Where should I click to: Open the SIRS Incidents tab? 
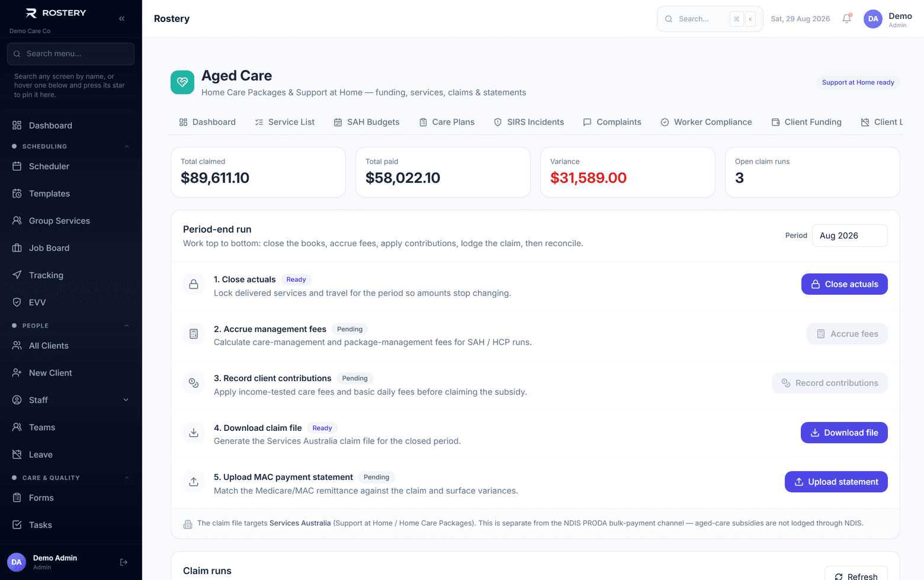tap(529, 122)
